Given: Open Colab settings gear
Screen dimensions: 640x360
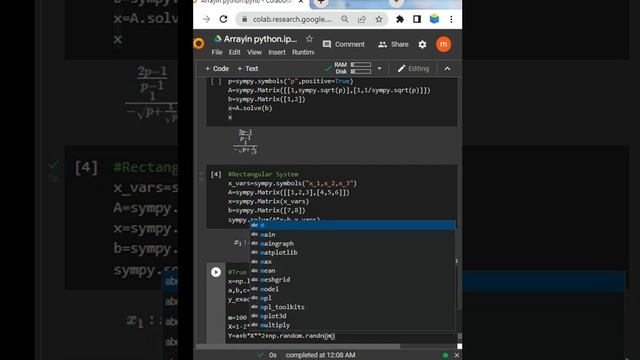Looking at the screenshot, I should coord(422,44).
